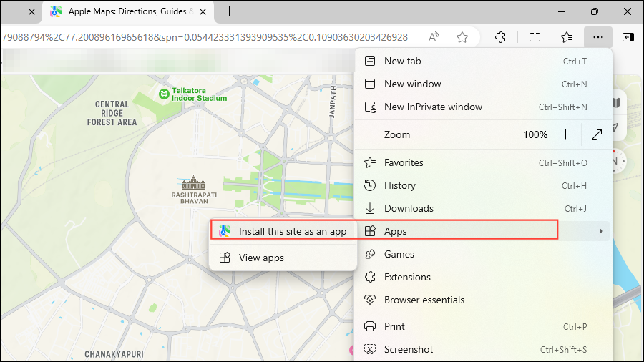The width and height of the screenshot is (644, 362).
Task: Select View apps in the submenu
Action: point(283,258)
